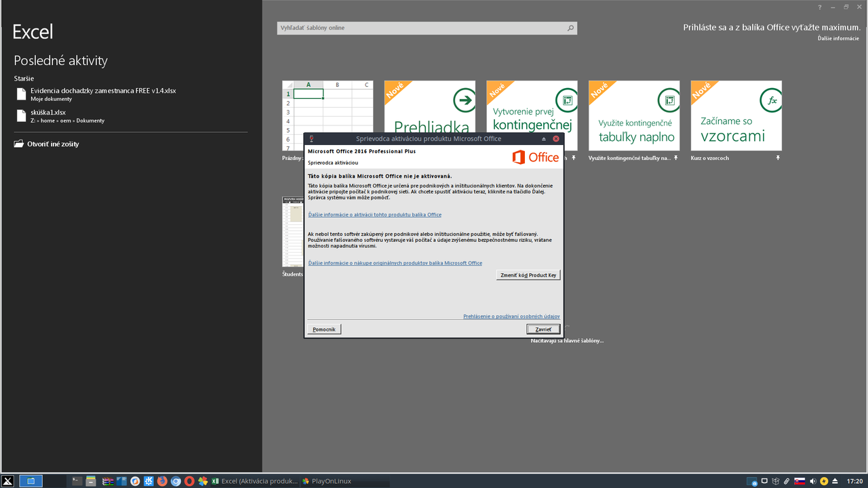The width and height of the screenshot is (868, 488).
Task: Click the 'Pomocník' help button
Action: click(x=324, y=329)
